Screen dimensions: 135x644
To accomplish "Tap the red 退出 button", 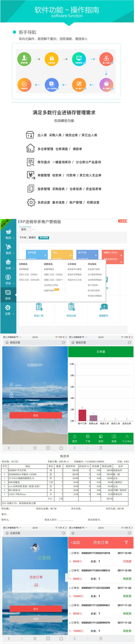I will [36, 609].
